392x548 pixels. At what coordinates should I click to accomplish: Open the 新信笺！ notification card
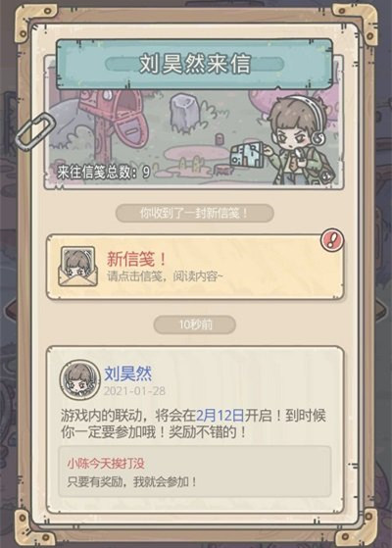195,267
